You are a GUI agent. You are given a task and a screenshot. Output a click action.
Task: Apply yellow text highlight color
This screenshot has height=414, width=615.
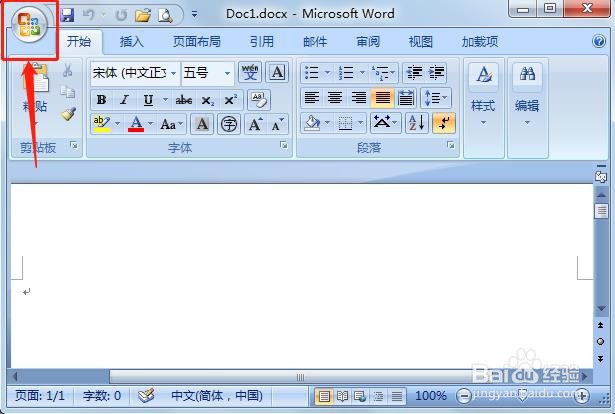pos(101,124)
